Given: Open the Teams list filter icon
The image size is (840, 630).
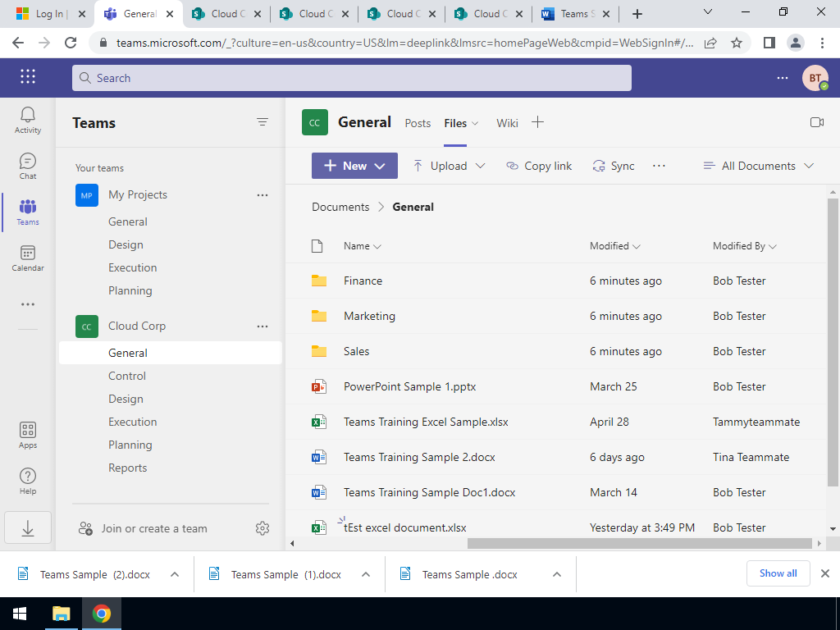Looking at the screenshot, I should [262, 122].
